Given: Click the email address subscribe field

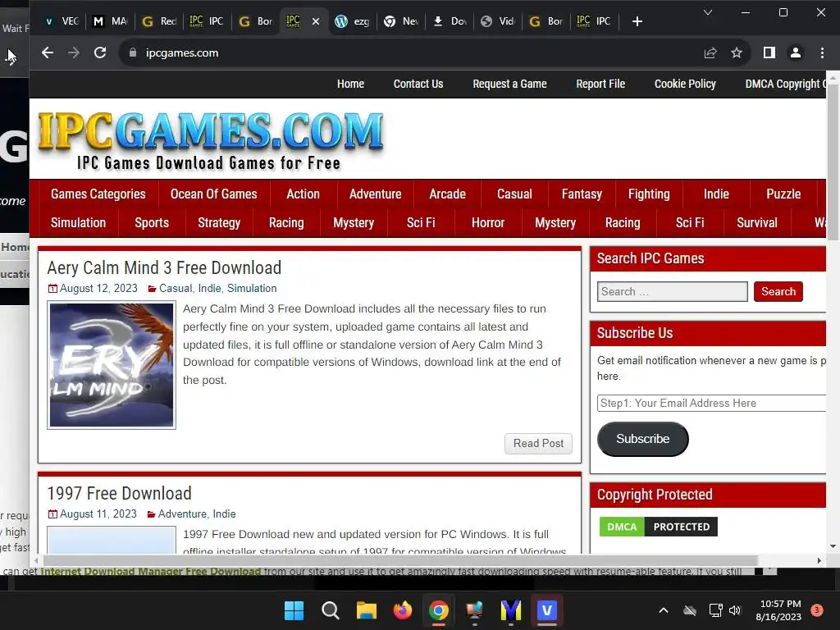Looking at the screenshot, I should click(x=711, y=403).
